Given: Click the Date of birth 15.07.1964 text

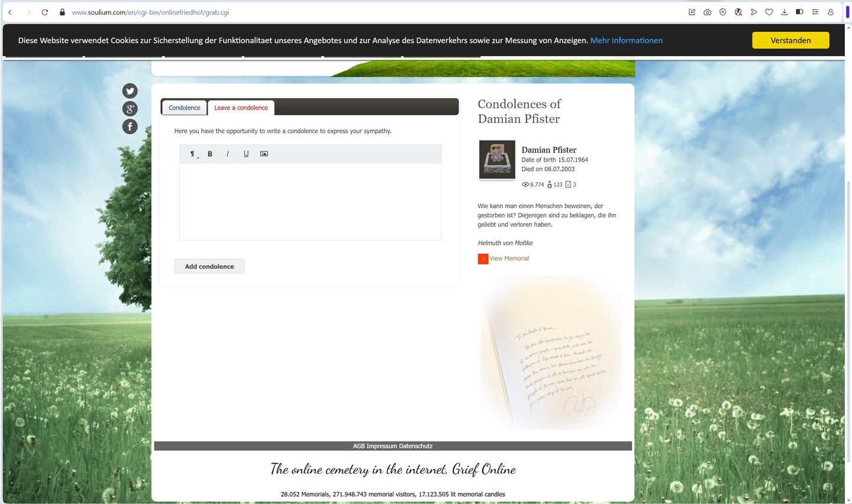Looking at the screenshot, I should tap(555, 160).
